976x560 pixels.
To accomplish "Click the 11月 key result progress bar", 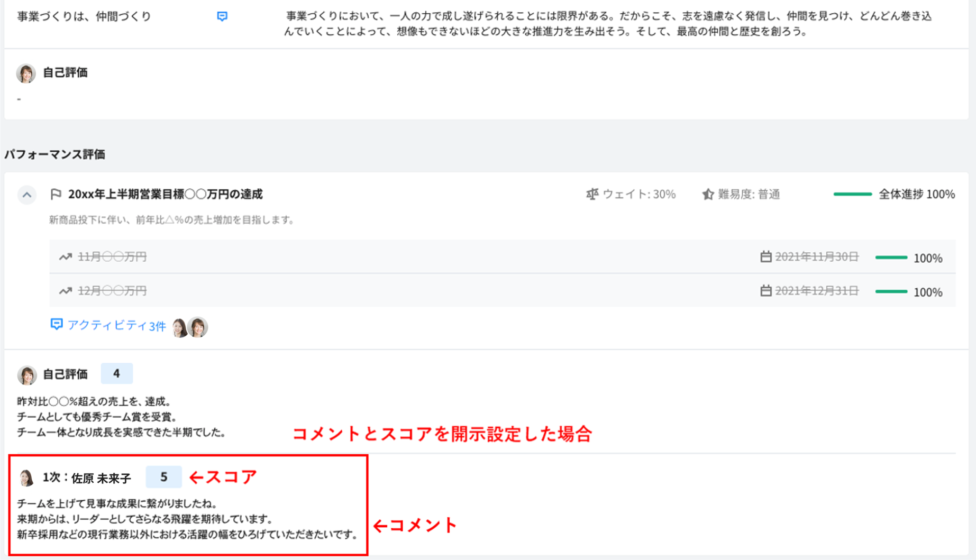I will [x=891, y=258].
